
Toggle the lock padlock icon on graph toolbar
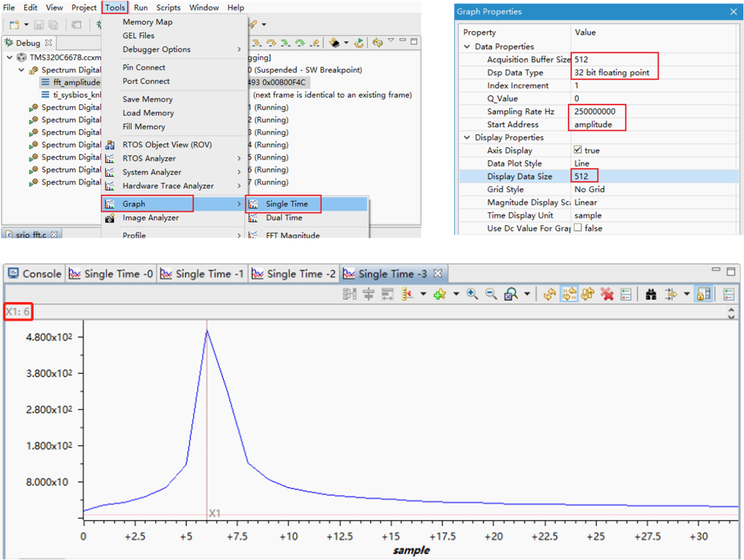coord(704,294)
